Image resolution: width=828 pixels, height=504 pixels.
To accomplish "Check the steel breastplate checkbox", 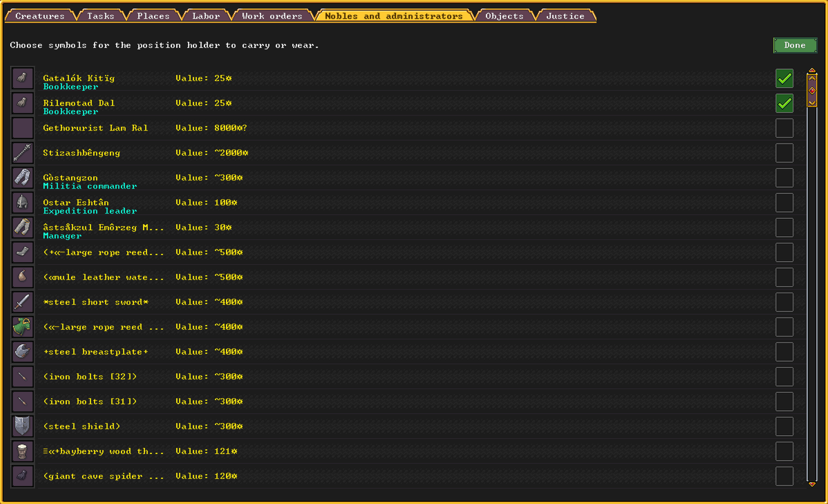I will tap(784, 352).
